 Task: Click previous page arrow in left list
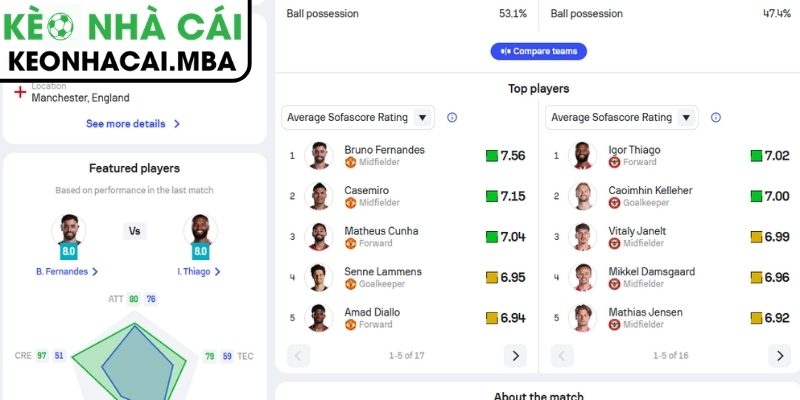point(298,355)
